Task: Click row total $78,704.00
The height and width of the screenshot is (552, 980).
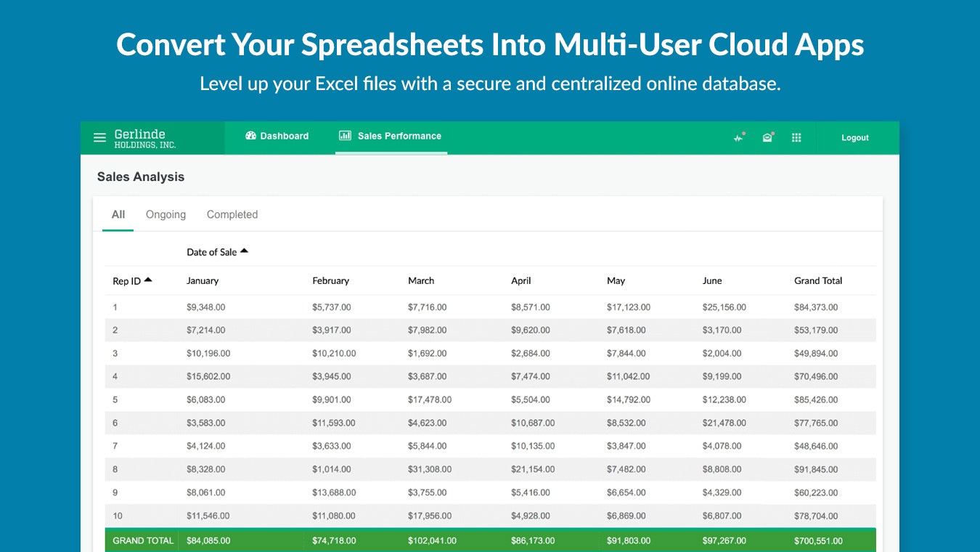Action: click(816, 516)
